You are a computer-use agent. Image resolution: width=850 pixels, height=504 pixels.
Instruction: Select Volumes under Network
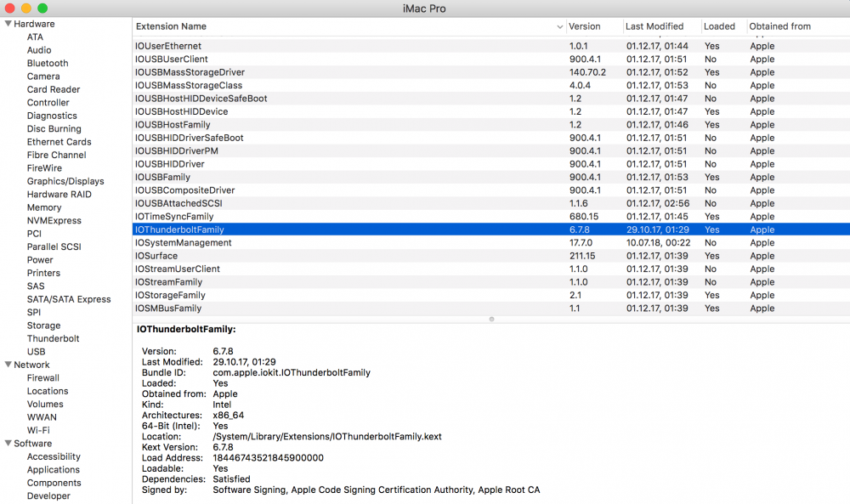coord(45,405)
